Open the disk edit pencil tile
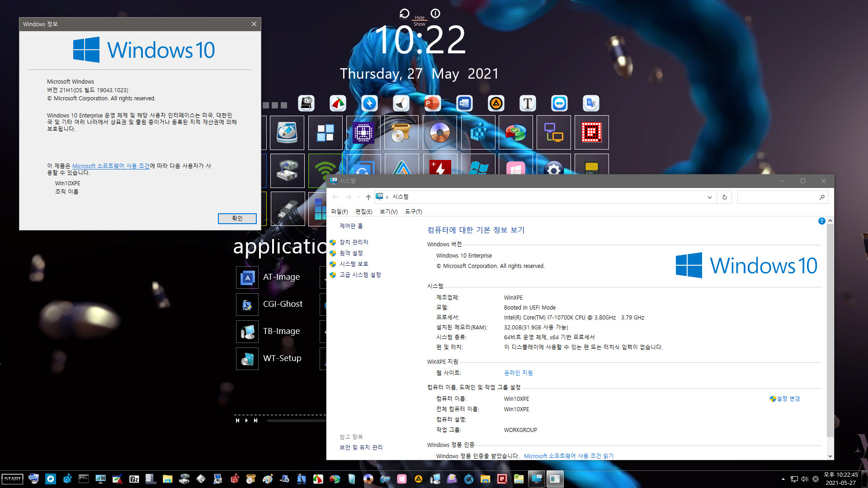This screenshot has width=868, height=488. 287,132
